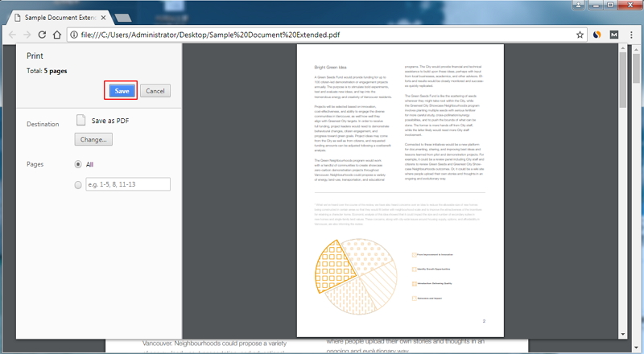The height and width of the screenshot is (354, 644).
Task: Click the address bar URL
Action: click(x=210, y=35)
